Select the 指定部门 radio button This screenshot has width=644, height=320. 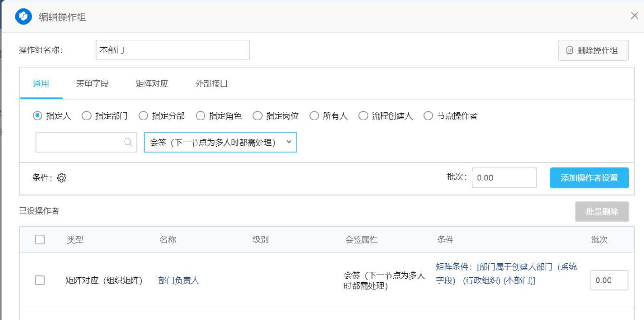[x=86, y=116]
